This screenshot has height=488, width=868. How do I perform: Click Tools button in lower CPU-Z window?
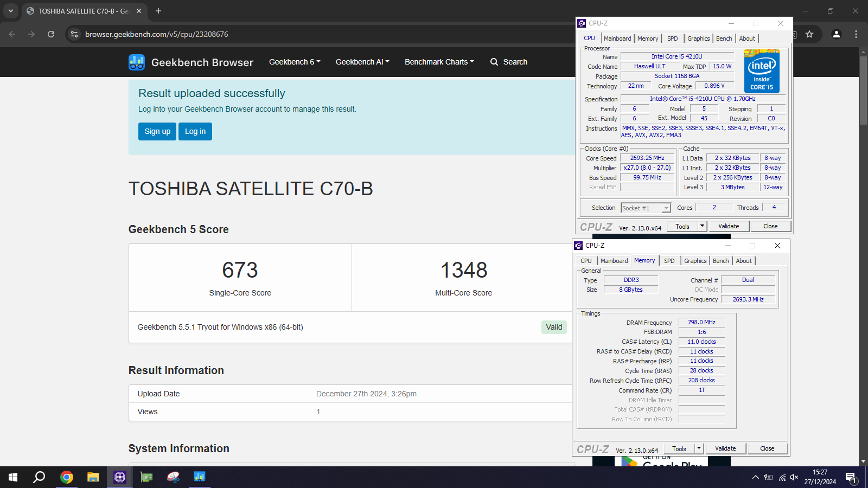click(679, 448)
